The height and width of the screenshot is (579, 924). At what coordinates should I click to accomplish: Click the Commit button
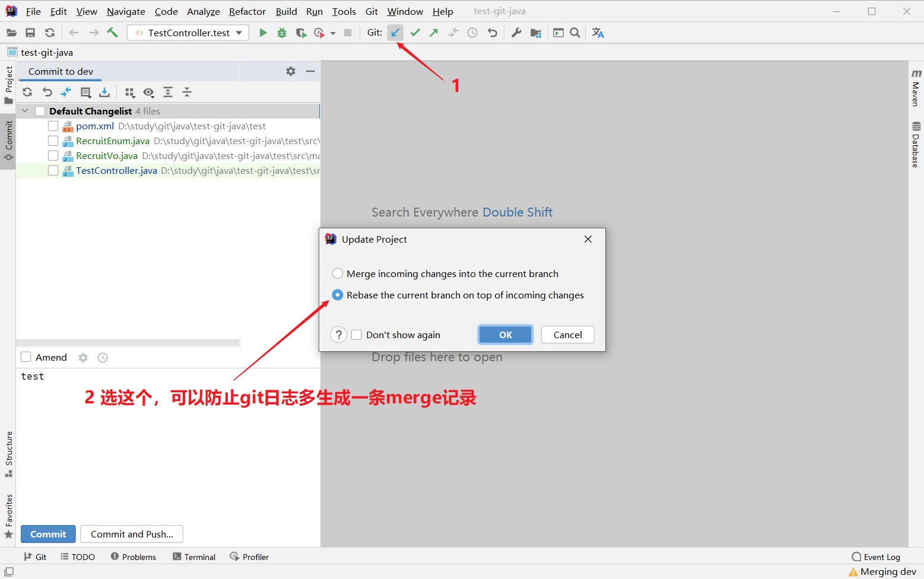(x=48, y=534)
